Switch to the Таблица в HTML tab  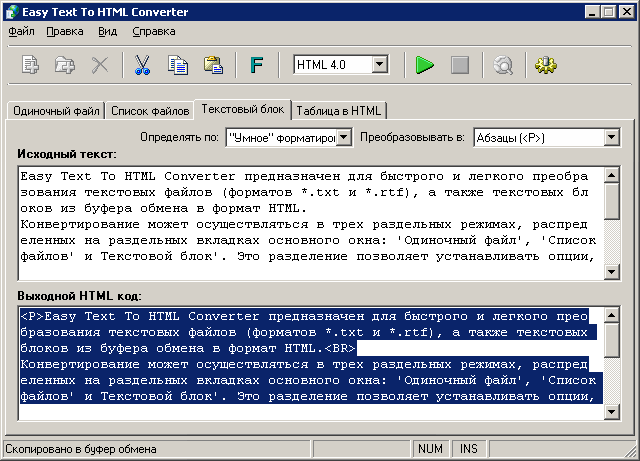[x=339, y=111]
